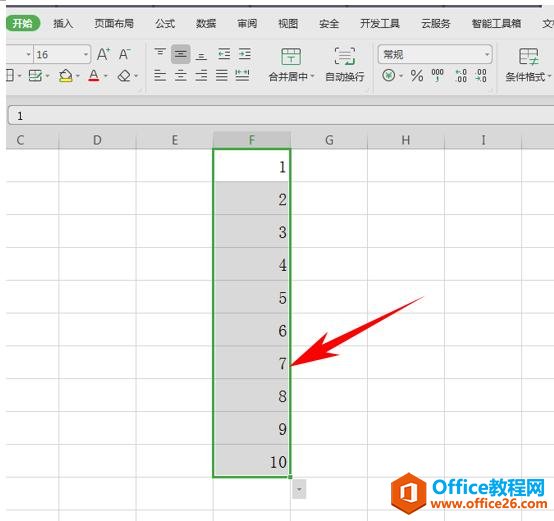This screenshot has height=521, width=554.
Task: Click the cell containing 1
Action: pyautogui.click(x=252, y=166)
